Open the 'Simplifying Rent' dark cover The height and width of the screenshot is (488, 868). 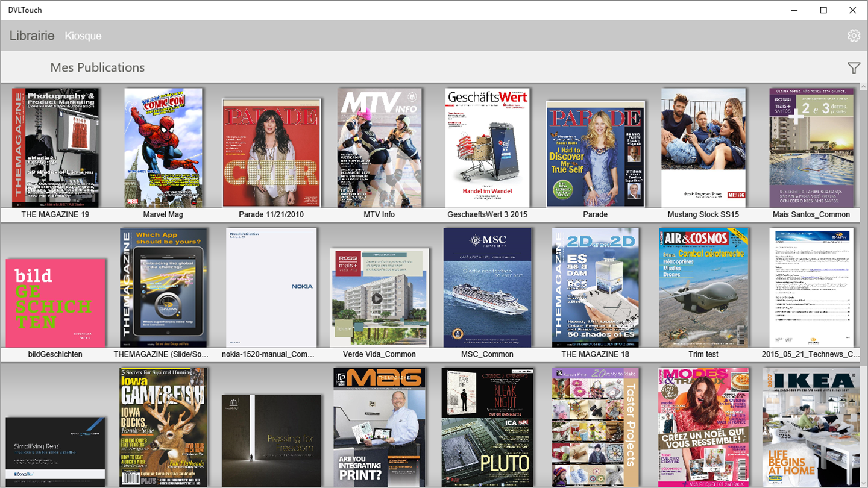pos(55,452)
